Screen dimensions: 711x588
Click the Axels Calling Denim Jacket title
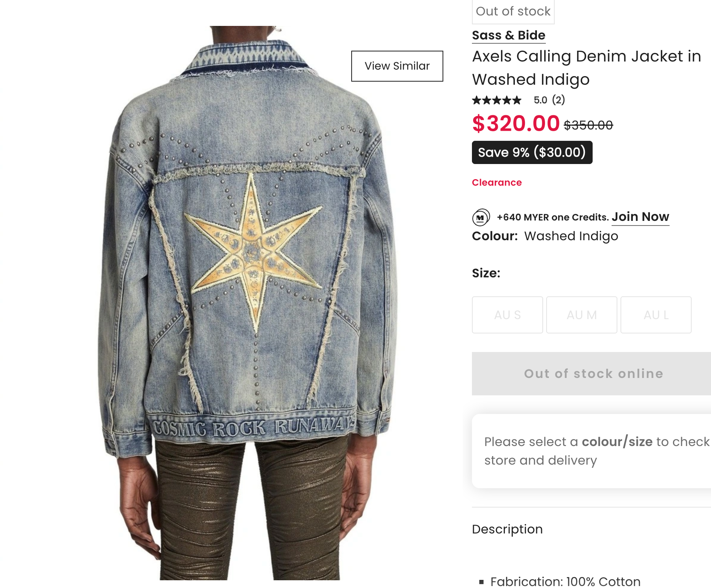[x=586, y=68]
